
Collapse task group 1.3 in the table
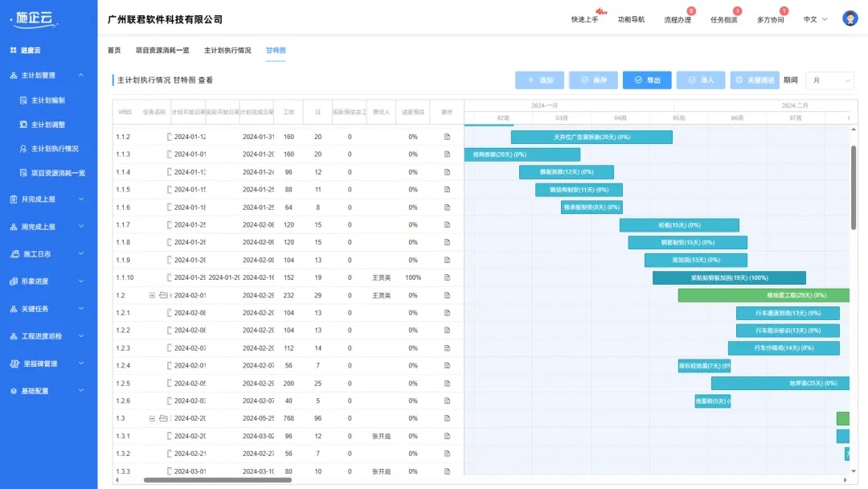point(153,417)
